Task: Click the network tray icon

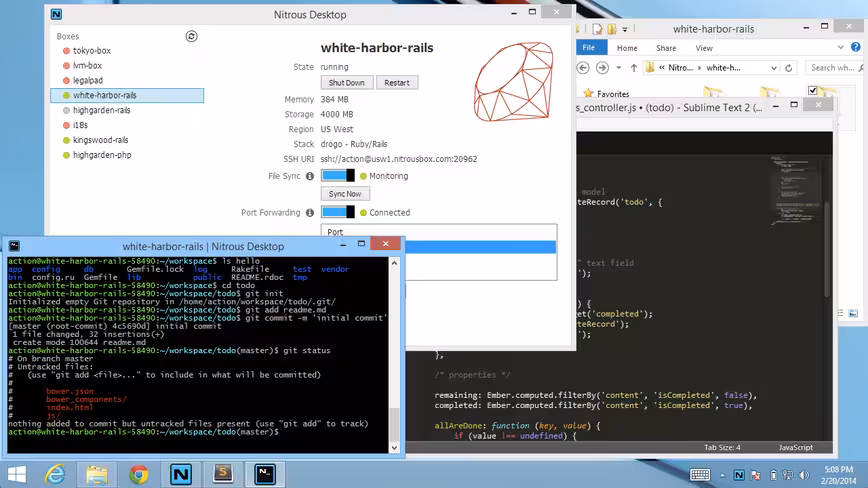Action: click(788, 475)
